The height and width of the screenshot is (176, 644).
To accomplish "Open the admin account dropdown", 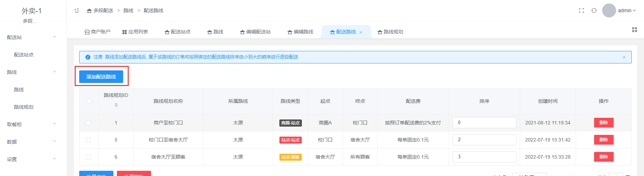I will pos(627,10).
